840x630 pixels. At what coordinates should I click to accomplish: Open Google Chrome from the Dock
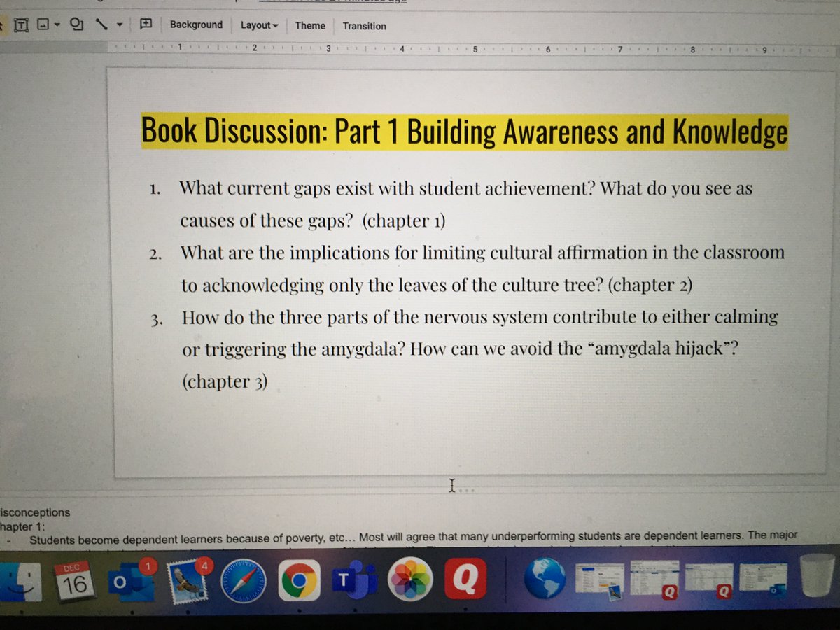pyautogui.click(x=300, y=580)
